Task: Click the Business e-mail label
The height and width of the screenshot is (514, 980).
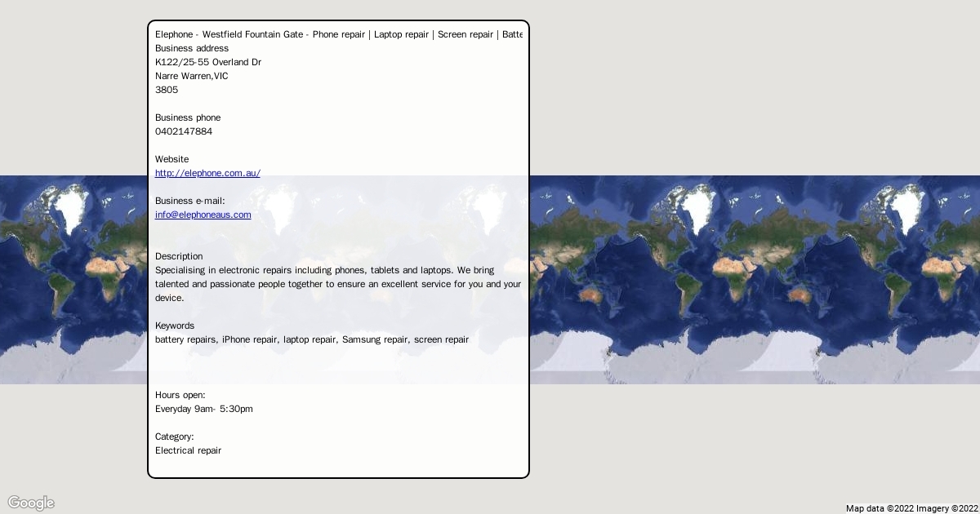Action: pyautogui.click(x=189, y=201)
